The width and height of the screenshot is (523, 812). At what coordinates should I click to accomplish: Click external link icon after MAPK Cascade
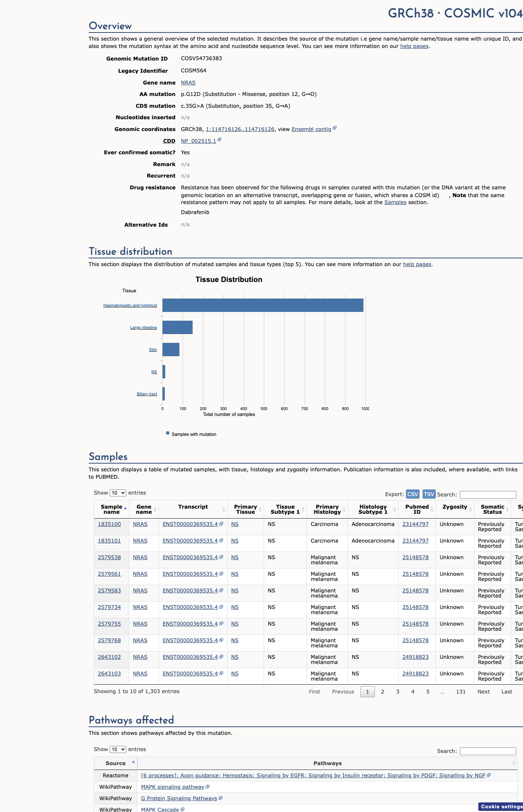[182, 809]
